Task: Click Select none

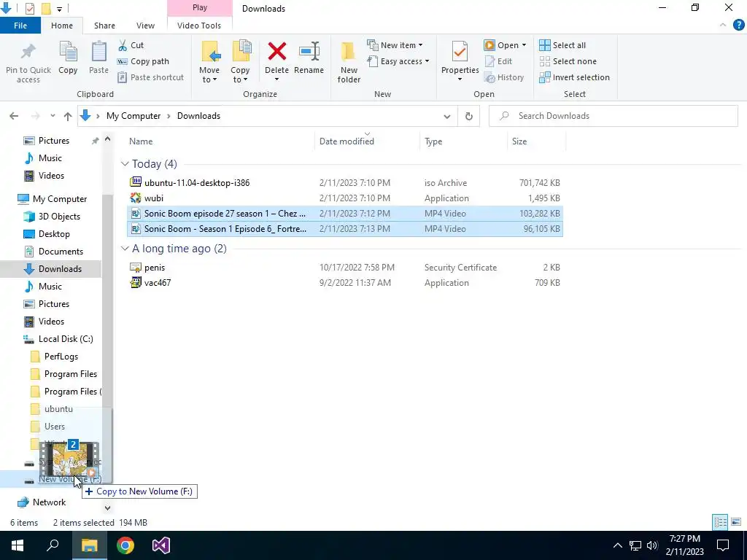Action: tap(568, 61)
